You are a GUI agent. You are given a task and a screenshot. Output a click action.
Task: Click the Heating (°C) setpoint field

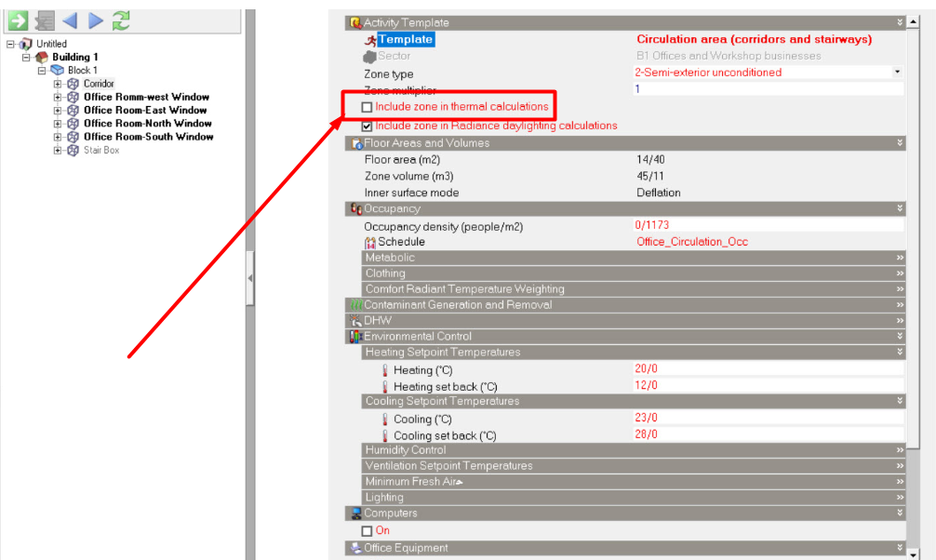click(x=768, y=369)
